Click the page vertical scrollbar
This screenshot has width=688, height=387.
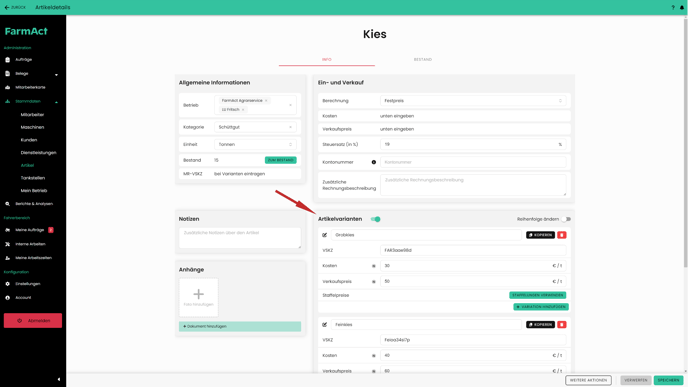686,143
